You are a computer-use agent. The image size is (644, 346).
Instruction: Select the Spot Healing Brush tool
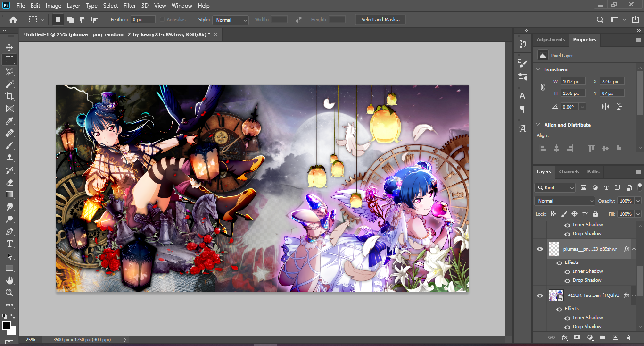pyautogui.click(x=9, y=133)
